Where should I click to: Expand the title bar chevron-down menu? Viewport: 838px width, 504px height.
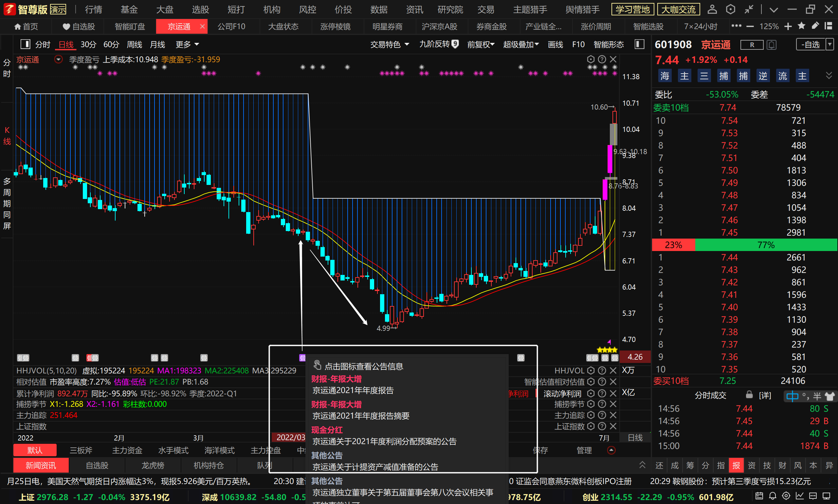774,10
